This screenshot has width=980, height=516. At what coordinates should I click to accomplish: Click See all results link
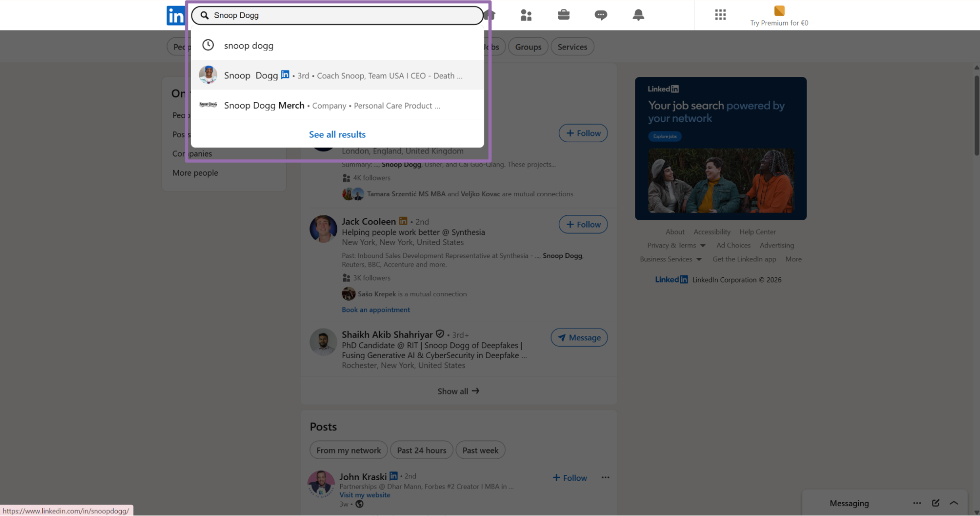337,134
